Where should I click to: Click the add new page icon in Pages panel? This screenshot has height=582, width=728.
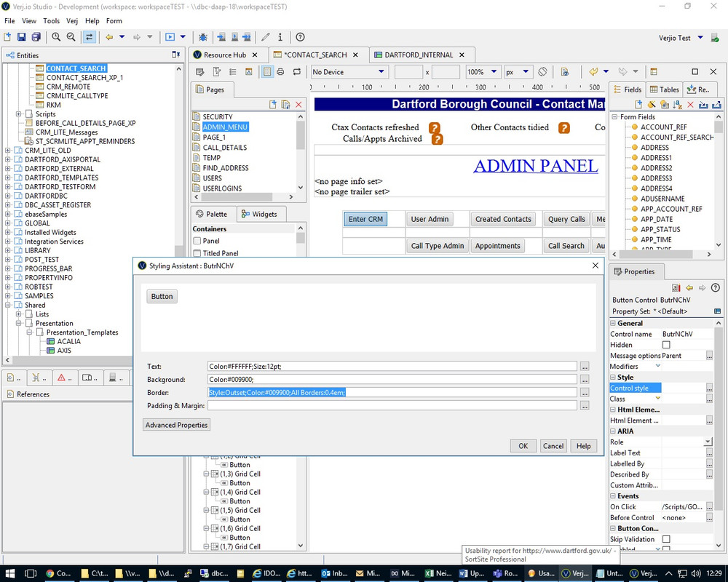click(x=273, y=105)
